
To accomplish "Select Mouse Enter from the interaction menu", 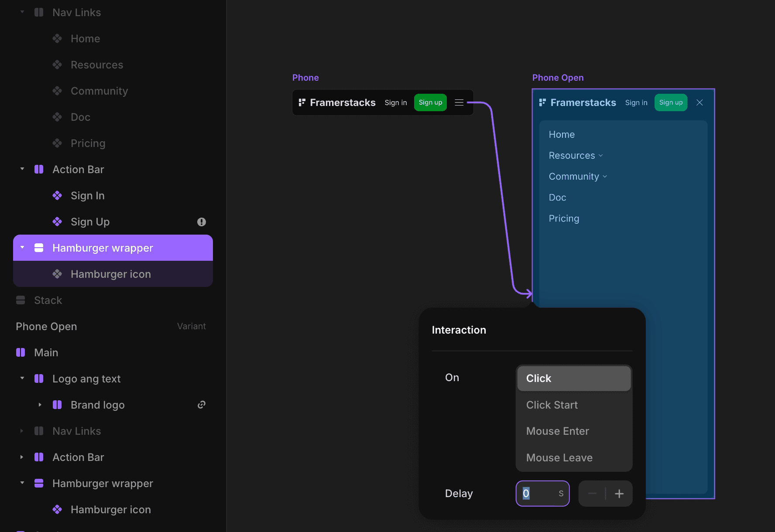I will coord(558,431).
